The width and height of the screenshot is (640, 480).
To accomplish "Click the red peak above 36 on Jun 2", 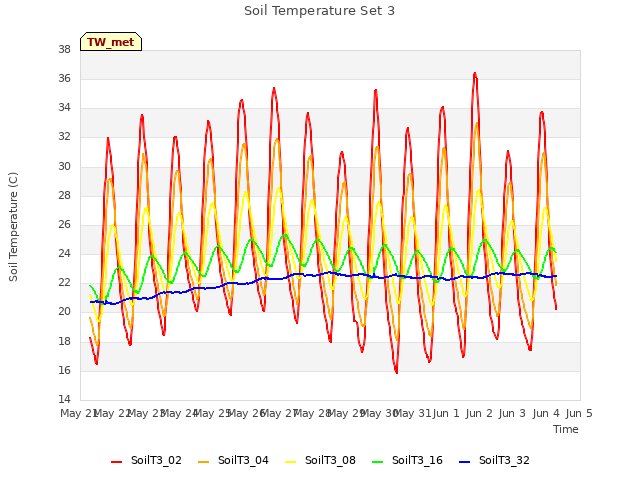I will (x=475, y=74).
